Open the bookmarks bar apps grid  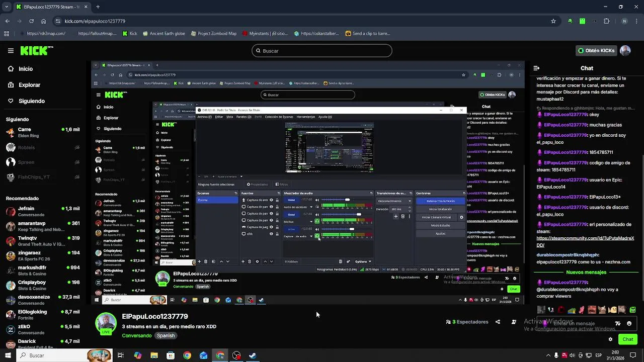7,34
